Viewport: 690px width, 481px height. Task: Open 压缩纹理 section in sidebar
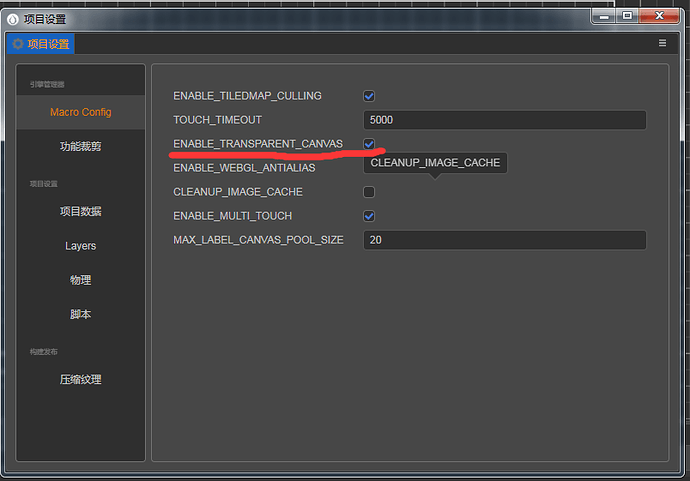click(x=81, y=379)
